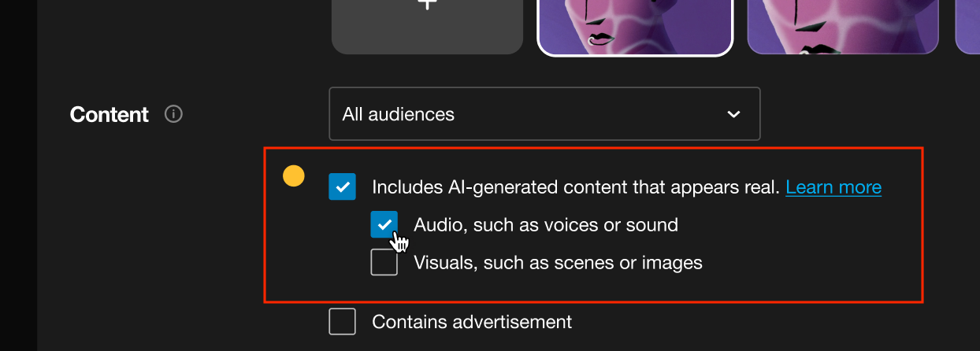Select the white-outlined cover thumbnail
Image resolution: width=980 pixels, height=351 pixels.
[x=635, y=28]
